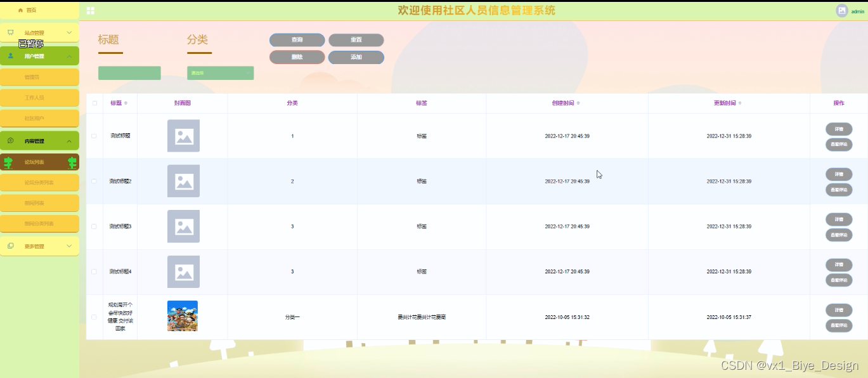The image size is (868, 378).
Task: Open the cartoon cover image in last row
Action: click(x=183, y=316)
